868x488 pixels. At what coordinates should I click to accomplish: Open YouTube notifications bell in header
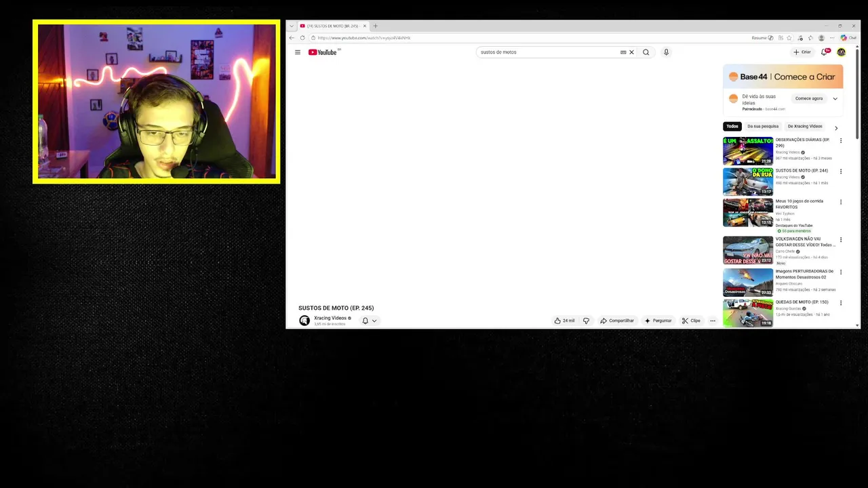click(825, 52)
